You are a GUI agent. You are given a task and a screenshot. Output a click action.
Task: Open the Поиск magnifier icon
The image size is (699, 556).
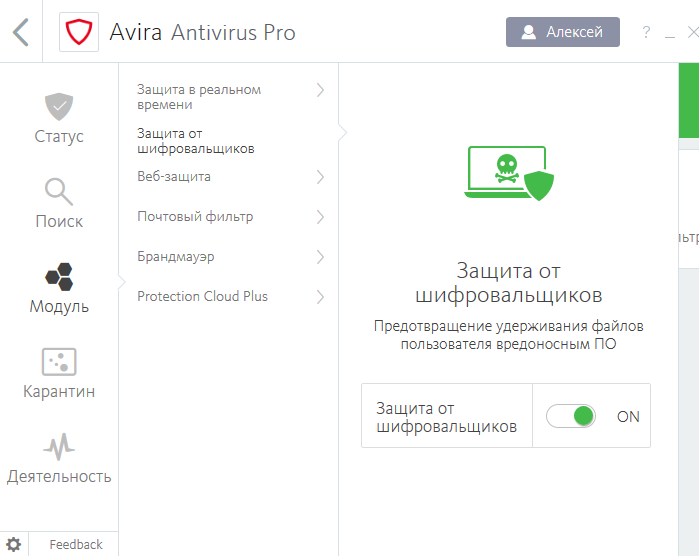point(59,192)
